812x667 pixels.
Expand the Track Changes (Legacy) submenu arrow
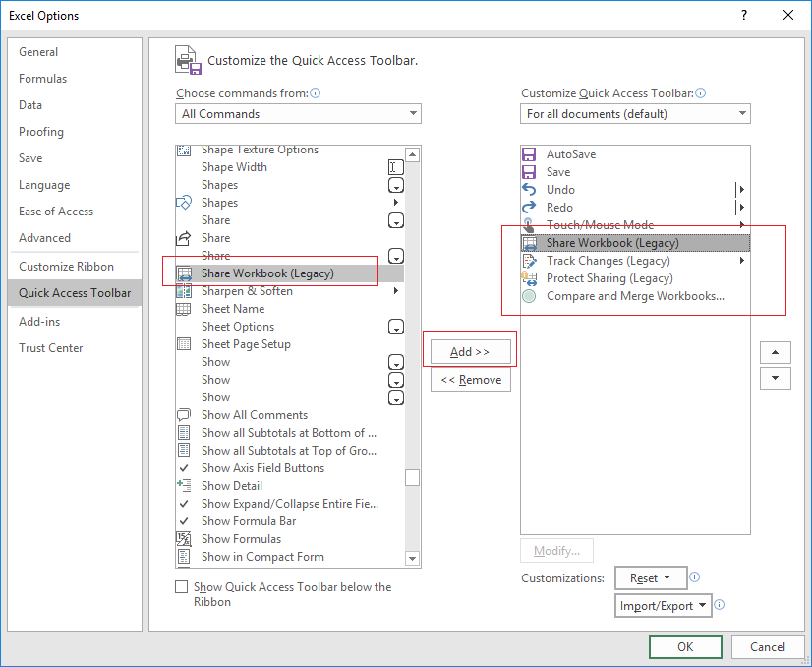pos(742,261)
